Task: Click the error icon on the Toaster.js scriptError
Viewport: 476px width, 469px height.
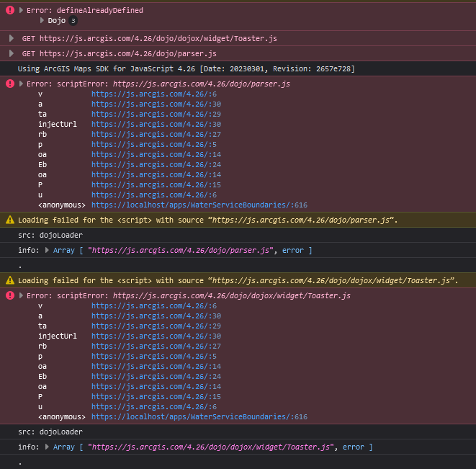Action: [10, 295]
